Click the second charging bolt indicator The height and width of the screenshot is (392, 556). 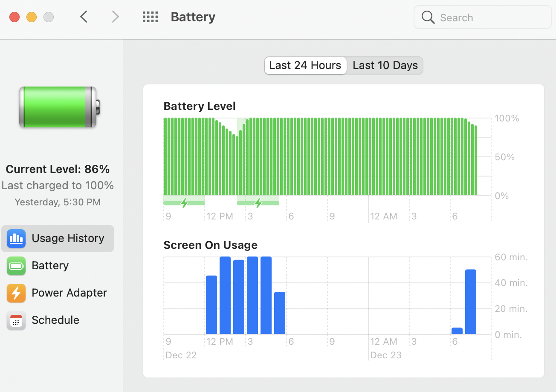258,203
